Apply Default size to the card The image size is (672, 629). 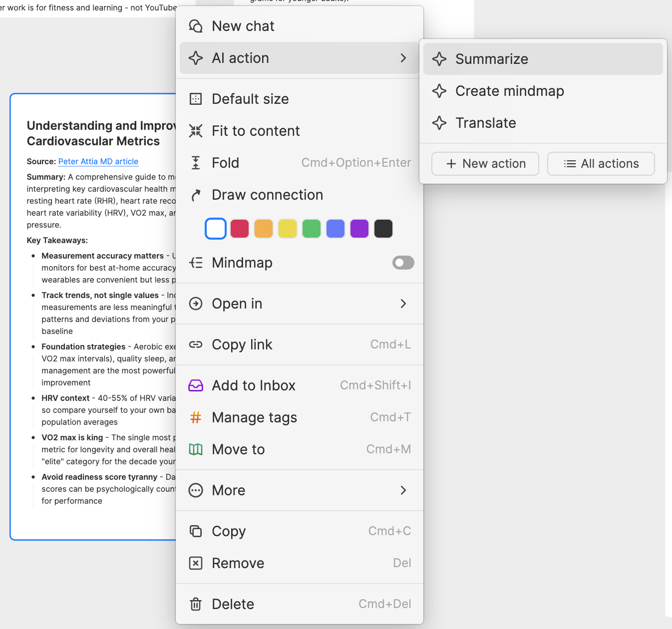(x=250, y=99)
